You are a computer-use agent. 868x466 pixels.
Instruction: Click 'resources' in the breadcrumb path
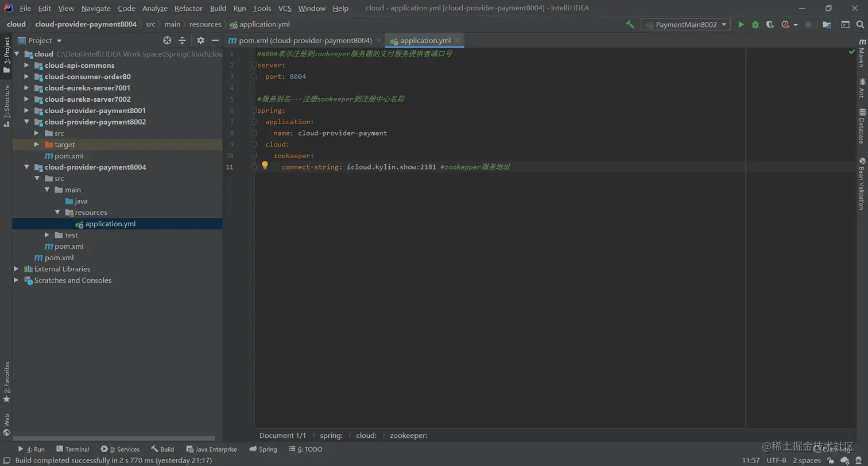click(x=205, y=24)
